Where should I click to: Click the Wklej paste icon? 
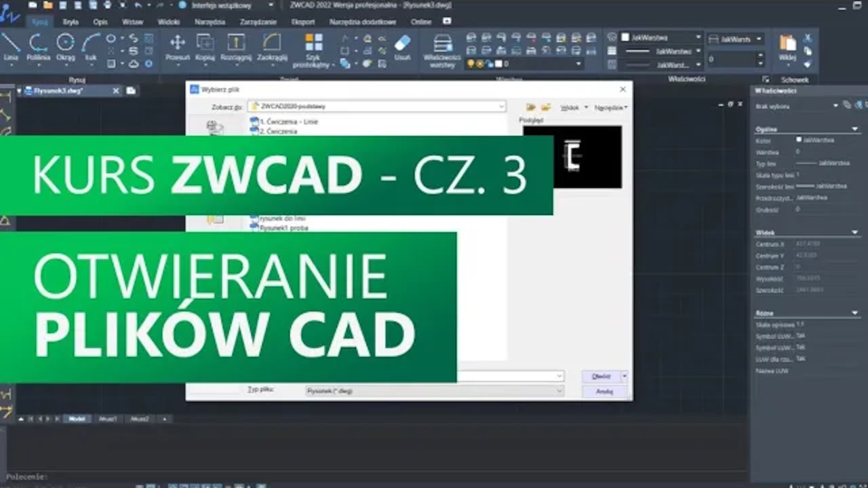(x=787, y=47)
